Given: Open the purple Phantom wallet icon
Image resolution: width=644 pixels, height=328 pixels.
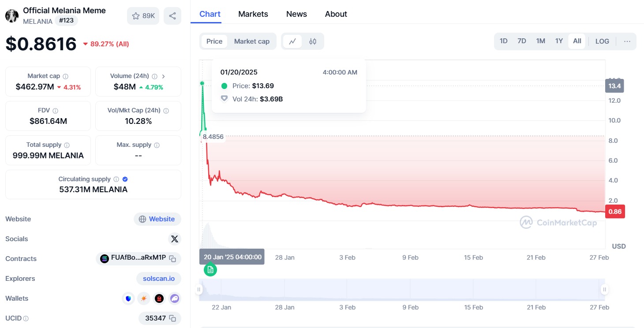Looking at the screenshot, I should click(x=175, y=298).
